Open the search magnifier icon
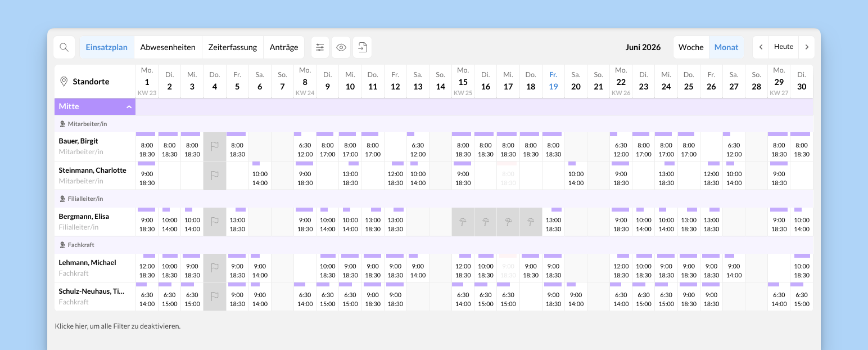Screen dimensions: 868x350 (x=64, y=47)
